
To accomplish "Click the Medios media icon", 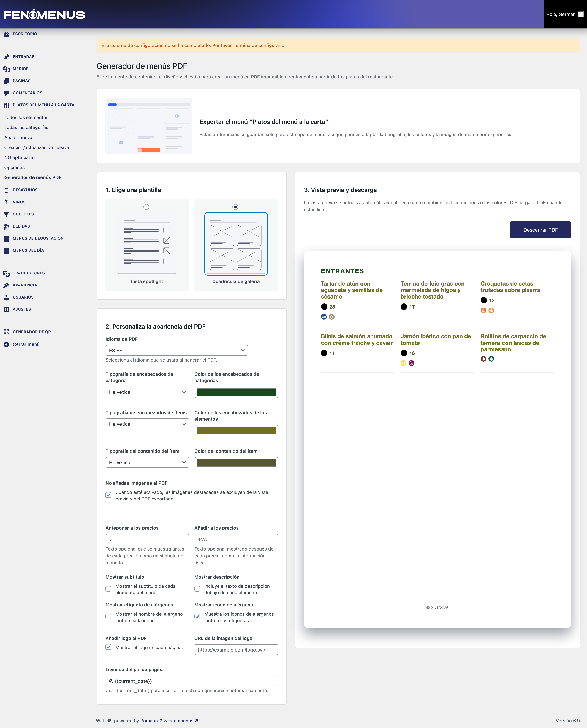I will [6, 69].
